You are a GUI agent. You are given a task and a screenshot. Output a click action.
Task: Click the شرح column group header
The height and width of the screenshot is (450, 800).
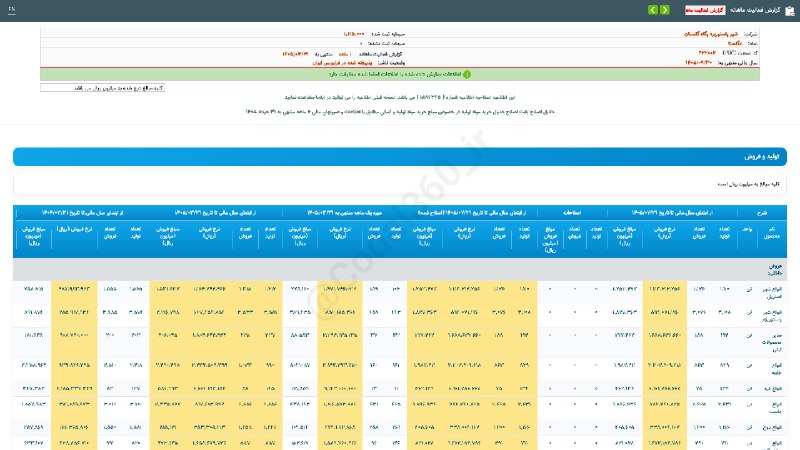pos(761,212)
